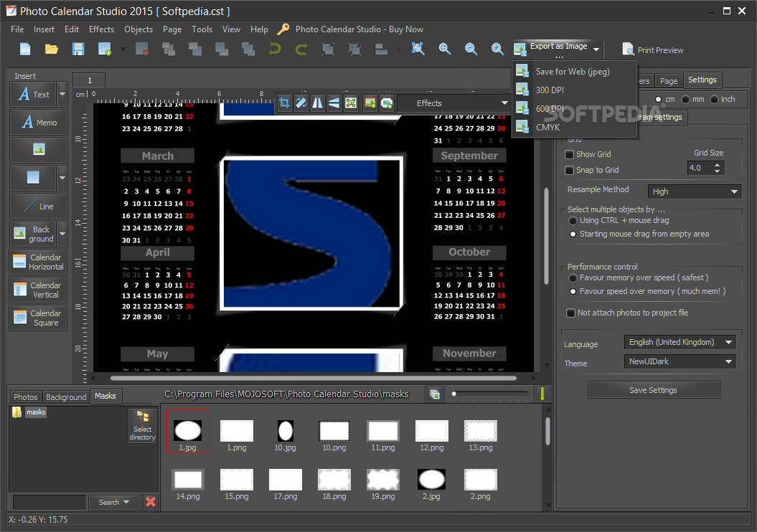Click the perspective flip icon on photo toolbar
The image size is (757, 532).
334,103
